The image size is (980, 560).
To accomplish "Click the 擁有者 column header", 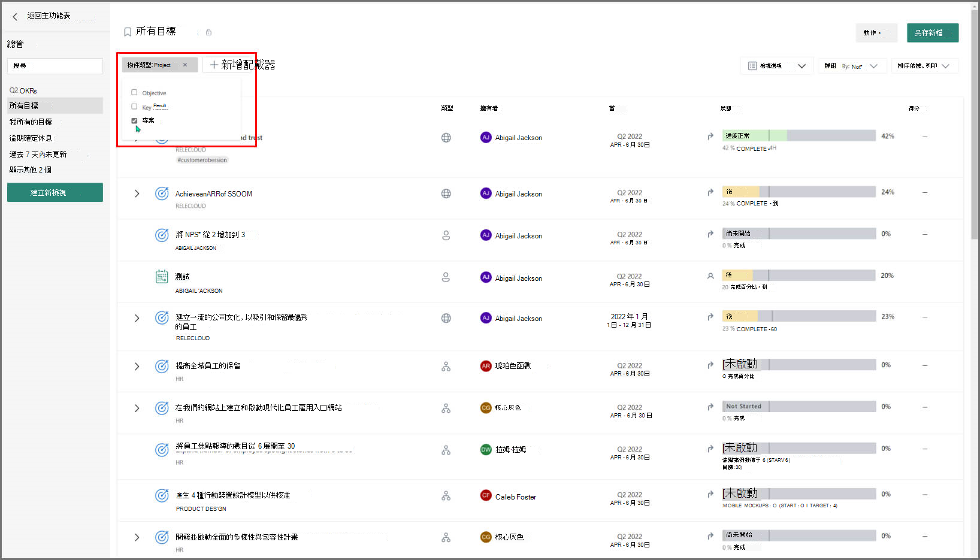I will (489, 108).
